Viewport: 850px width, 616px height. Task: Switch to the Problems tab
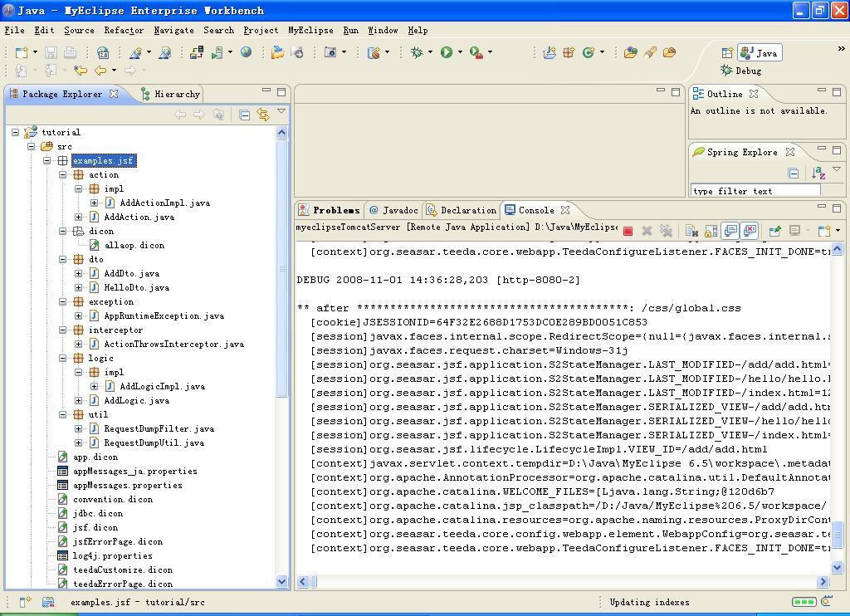point(329,210)
